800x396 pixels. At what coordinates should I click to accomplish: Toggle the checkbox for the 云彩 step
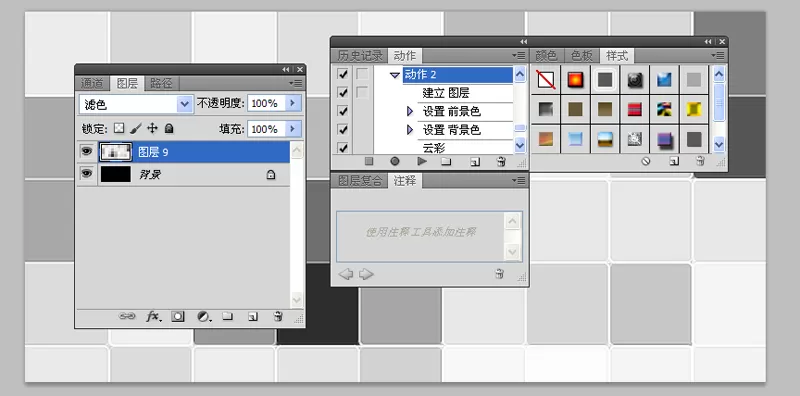pyautogui.click(x=343, y=147)
